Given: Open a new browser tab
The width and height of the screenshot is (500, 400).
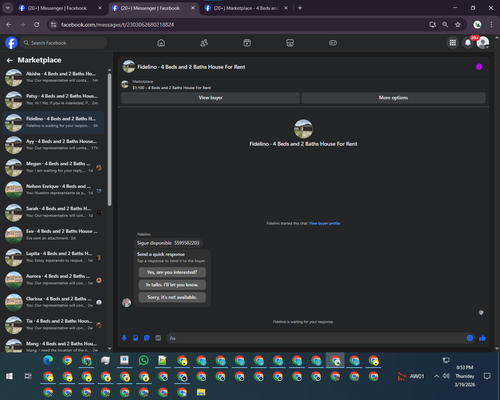Looking at the screenshot, I should 300,8.
